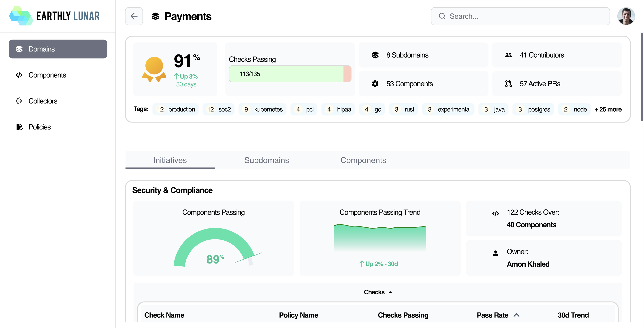This screenshot has width=644, height=328.
Task: Click the Policies document icon in sidebar
Action: click(x=19, y=127)
